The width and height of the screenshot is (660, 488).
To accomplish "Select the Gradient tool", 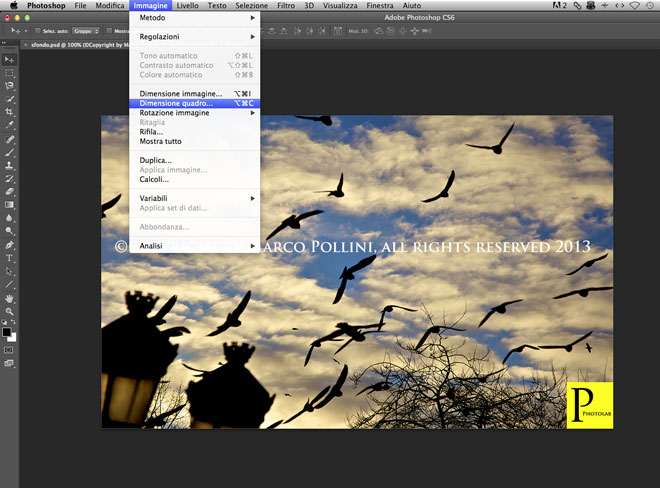I will (x=9, y=205).
